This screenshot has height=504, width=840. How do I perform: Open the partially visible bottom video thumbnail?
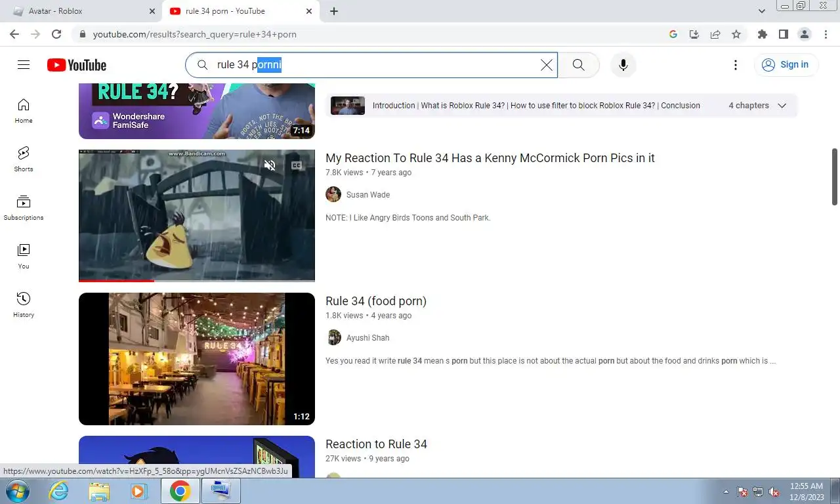197,457
